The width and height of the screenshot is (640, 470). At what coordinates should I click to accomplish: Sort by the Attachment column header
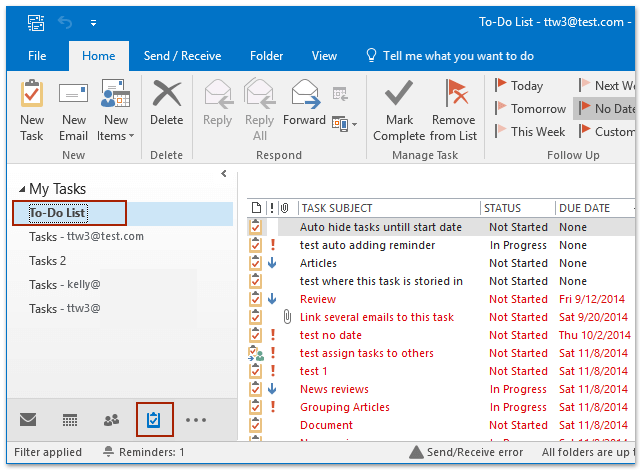point(285,208)
